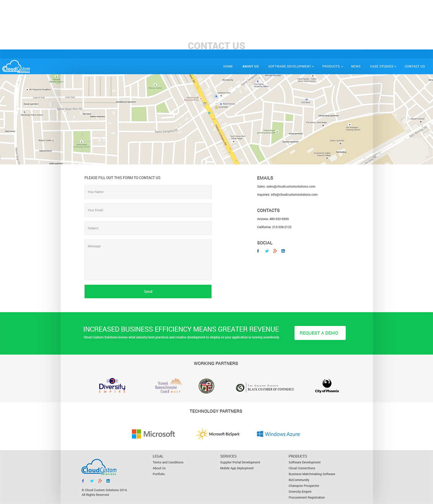The image size is (433, 504).
Task: Open the Portfolio footer link
Action: [159, 474]
